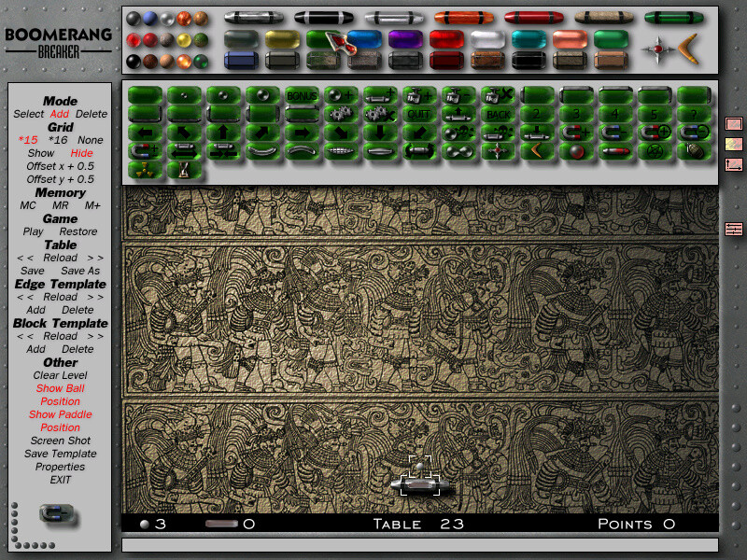
Task: Click Memory MR
Action: coord(60,205)
